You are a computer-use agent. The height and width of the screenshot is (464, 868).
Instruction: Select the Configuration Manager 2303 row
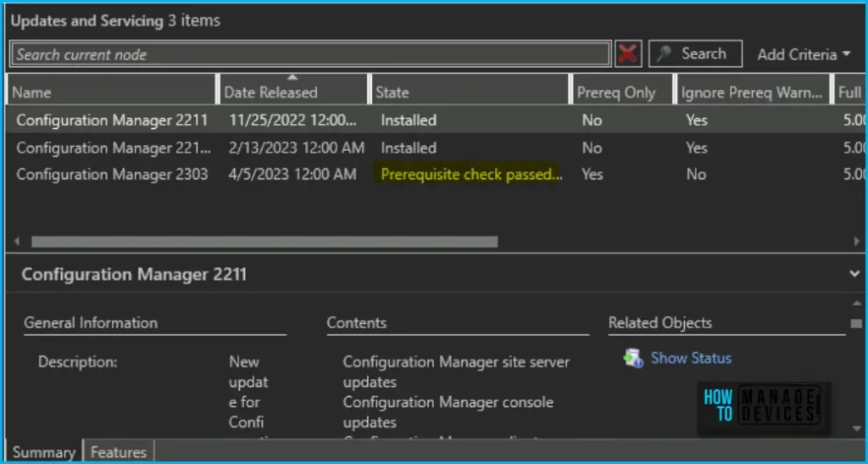112,175
